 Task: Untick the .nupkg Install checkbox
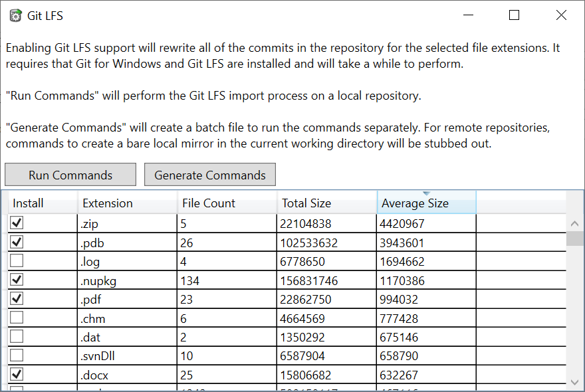coord(17,279)
